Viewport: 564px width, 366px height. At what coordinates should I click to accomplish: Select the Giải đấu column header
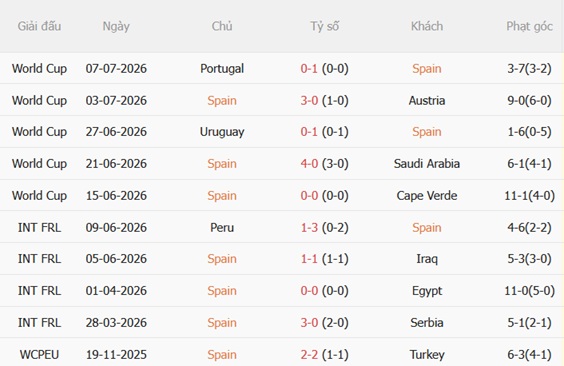point(39,26)
